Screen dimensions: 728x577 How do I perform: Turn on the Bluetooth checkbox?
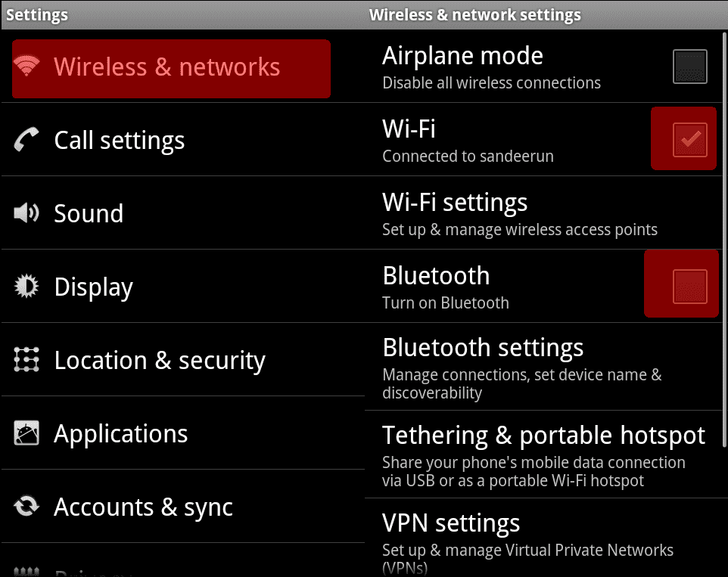[689, 287]
